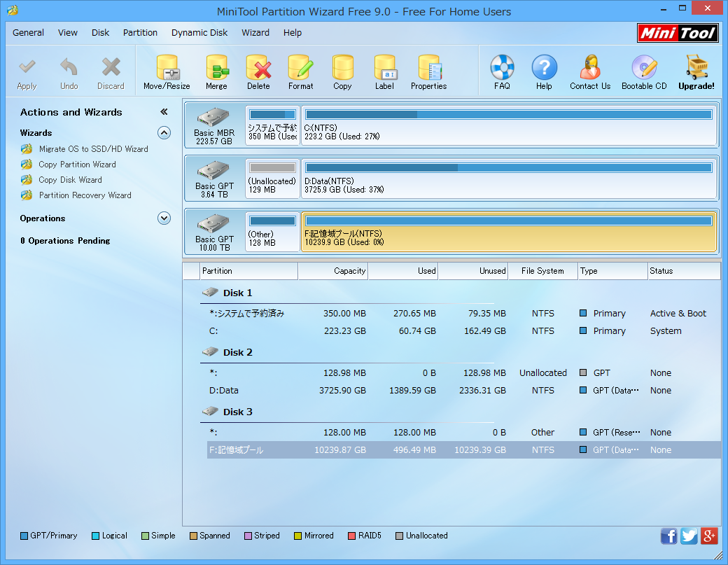Sort by the Unused column header

pos(473,271)
